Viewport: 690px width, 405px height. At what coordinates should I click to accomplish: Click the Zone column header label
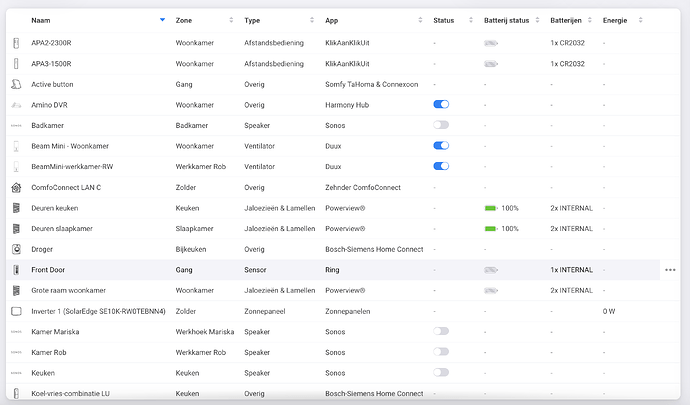(184, 20)
